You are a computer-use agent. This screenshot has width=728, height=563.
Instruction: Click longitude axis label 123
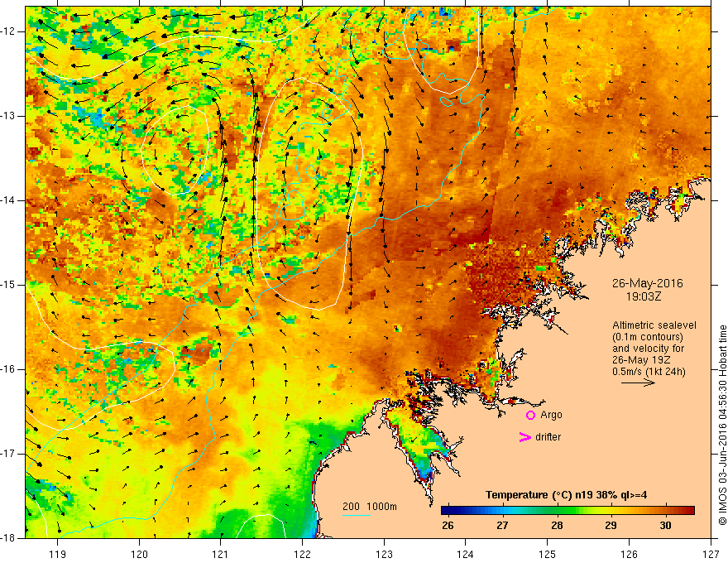[384, 554]
